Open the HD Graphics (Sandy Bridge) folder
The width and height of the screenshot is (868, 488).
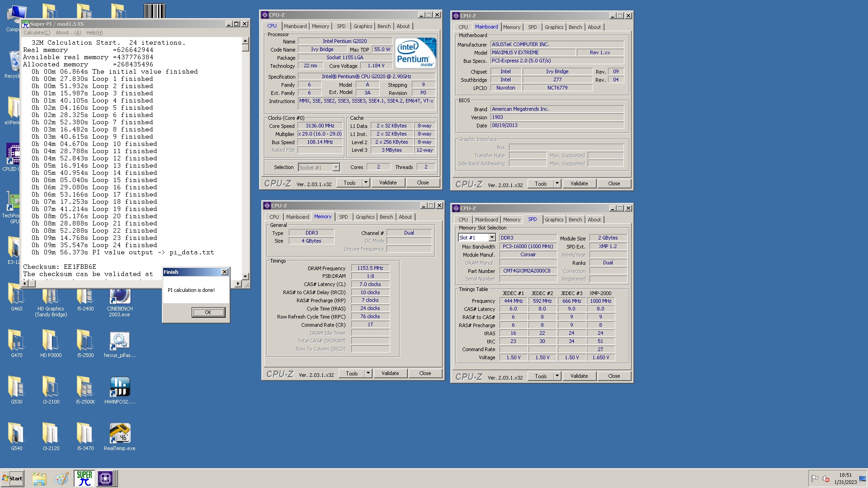click(51, 300)
